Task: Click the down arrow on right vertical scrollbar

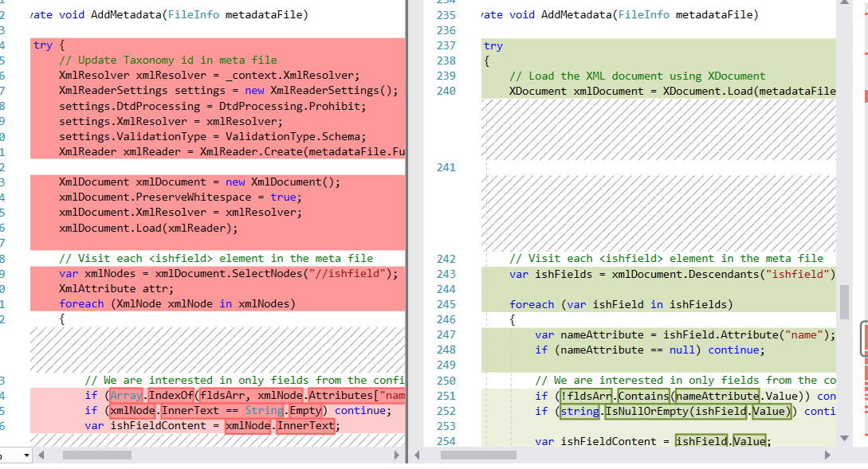Action: point(844,438)
